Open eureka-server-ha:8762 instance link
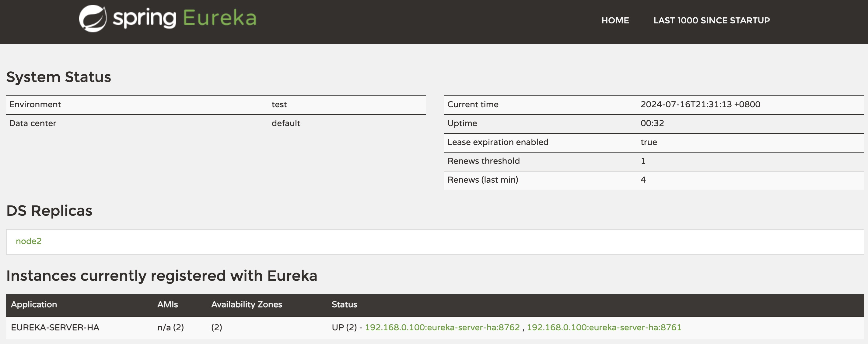Image resolution: width=868 pixels, height=344 pixels. [442, 328]
